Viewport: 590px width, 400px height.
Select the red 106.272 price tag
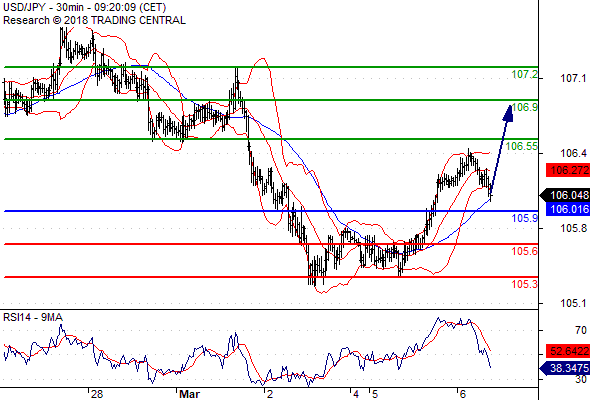point(568,170)
